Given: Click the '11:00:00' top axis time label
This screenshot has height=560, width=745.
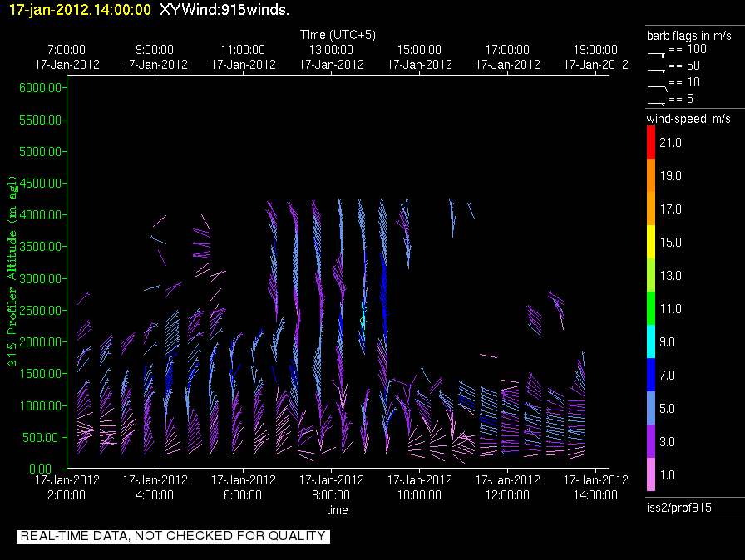Looking at the screenshot, I should point(243,50).
